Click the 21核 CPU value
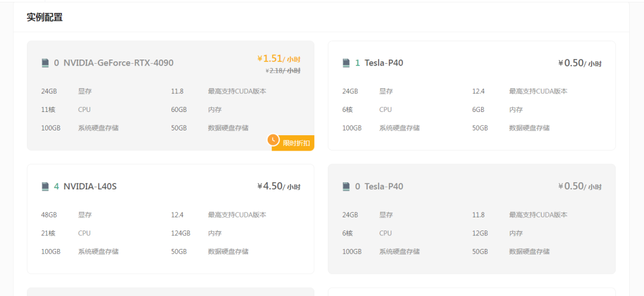Screen dimensions: 644x296 (48, 233)
